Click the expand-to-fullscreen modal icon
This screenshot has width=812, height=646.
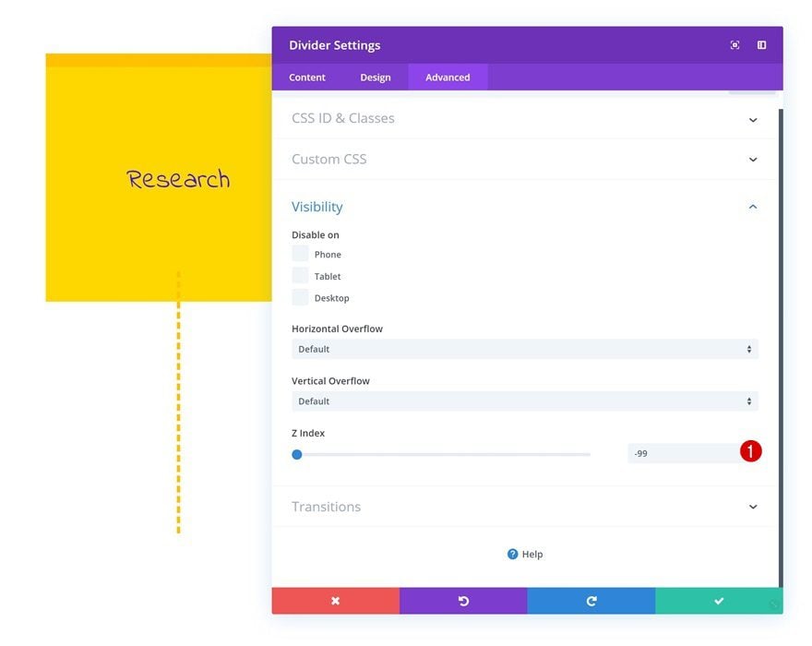point(734,45)
